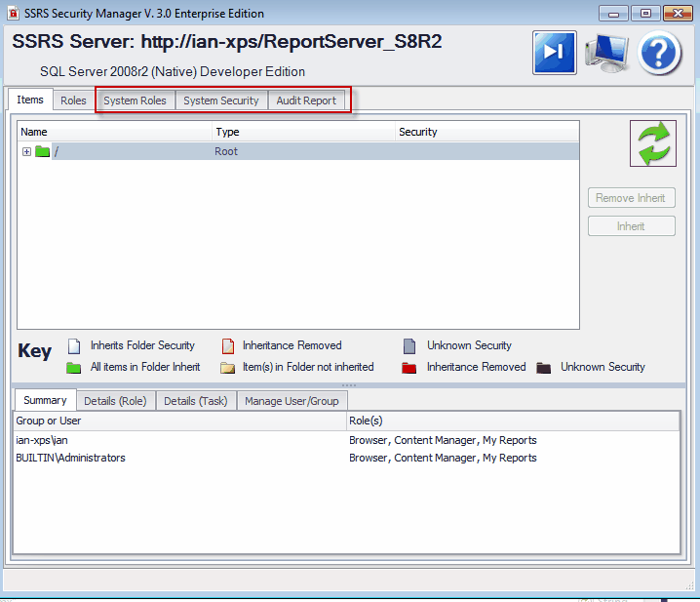Open the Audit Report tab
Screen dimensions: 700x602
306,100
